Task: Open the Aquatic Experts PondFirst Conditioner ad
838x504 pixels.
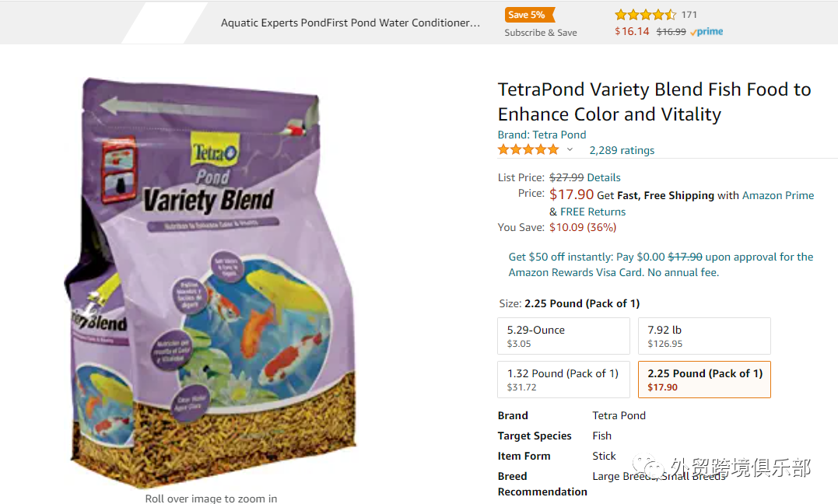Action: click(350, 23)
